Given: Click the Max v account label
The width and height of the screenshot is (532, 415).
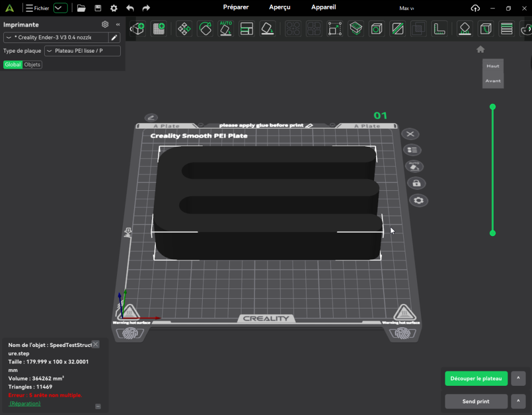Looking at the screenshot, I should (x=407, y=8).
